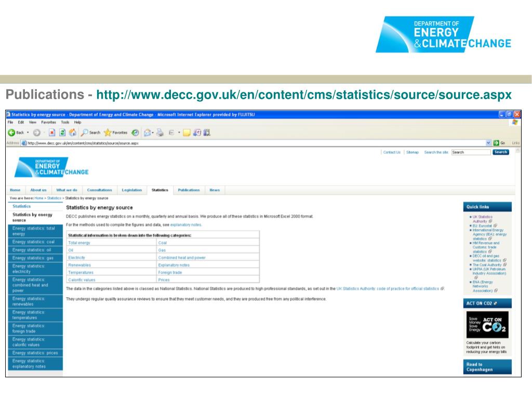
Task: Click the blue Search button on the site
Action: coord(501,152)
